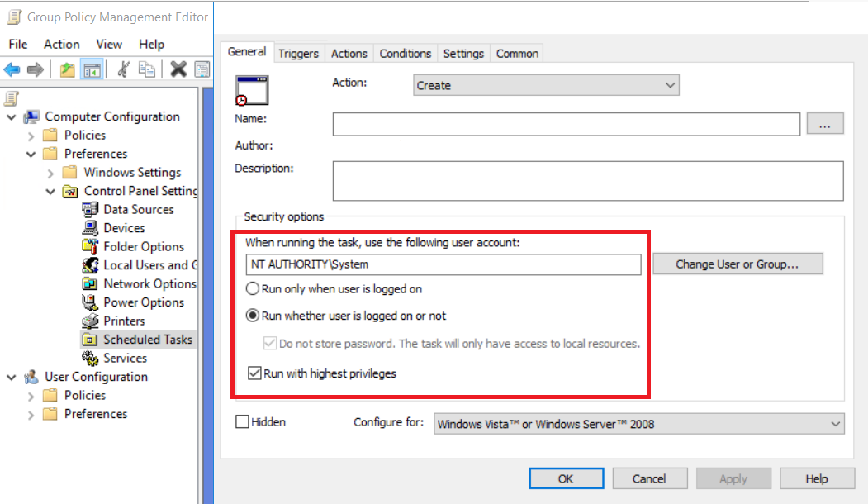Click Change User or Group button

(x=738, y=264)
